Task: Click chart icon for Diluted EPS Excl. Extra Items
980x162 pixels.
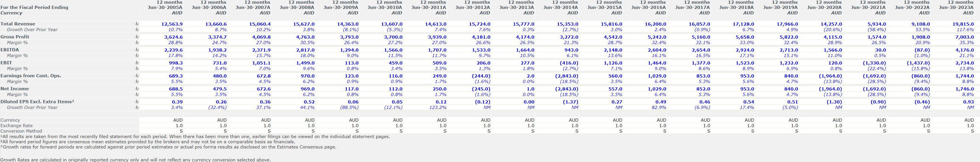Action: pyautogui.click(x=137, y=101)
